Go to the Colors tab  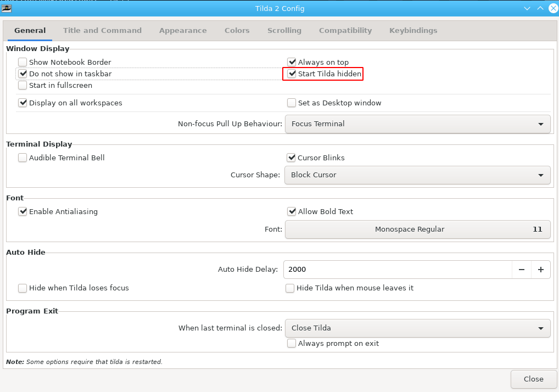(237, 31)
